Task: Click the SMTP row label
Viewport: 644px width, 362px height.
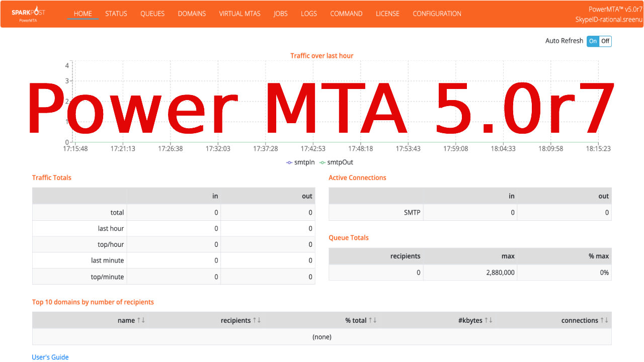Action: pos(412,212)
